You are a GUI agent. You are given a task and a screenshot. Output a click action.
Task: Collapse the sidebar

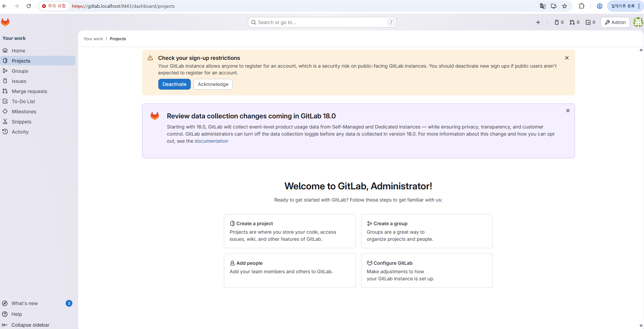click(38, 325)
